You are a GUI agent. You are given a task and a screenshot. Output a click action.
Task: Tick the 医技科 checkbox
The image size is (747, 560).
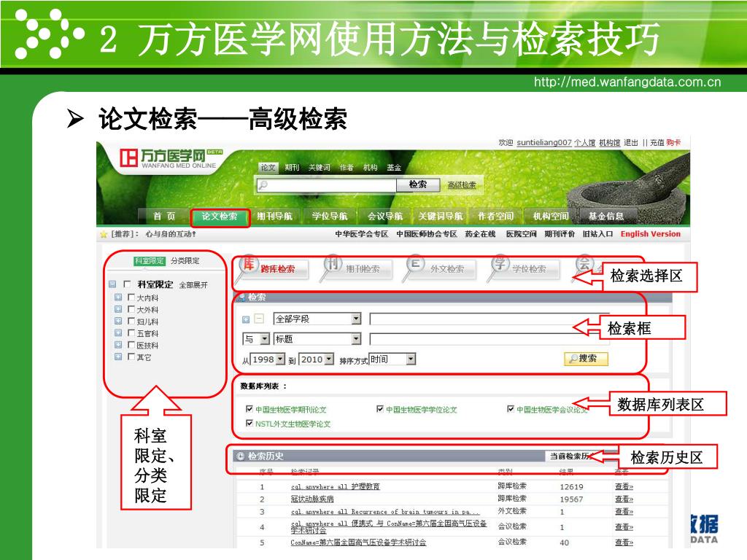click(x=131, y=345)
